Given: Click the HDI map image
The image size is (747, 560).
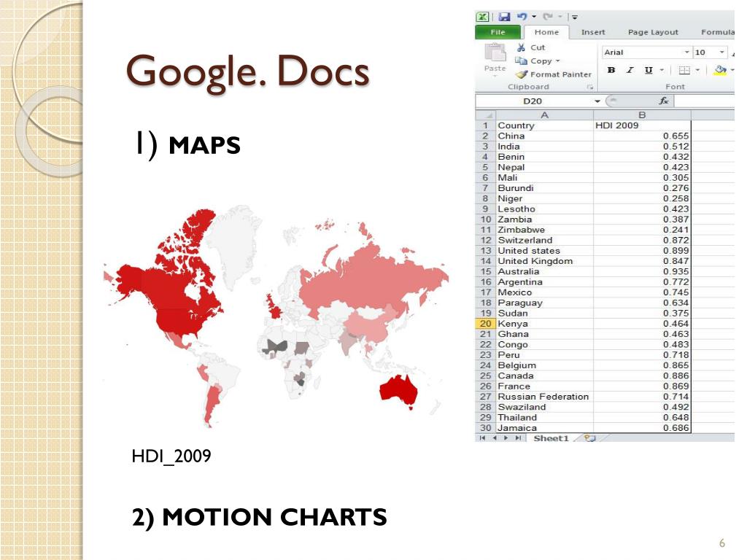Looking at the screenshot, I should pyautogui.click(x=276, y=316).
